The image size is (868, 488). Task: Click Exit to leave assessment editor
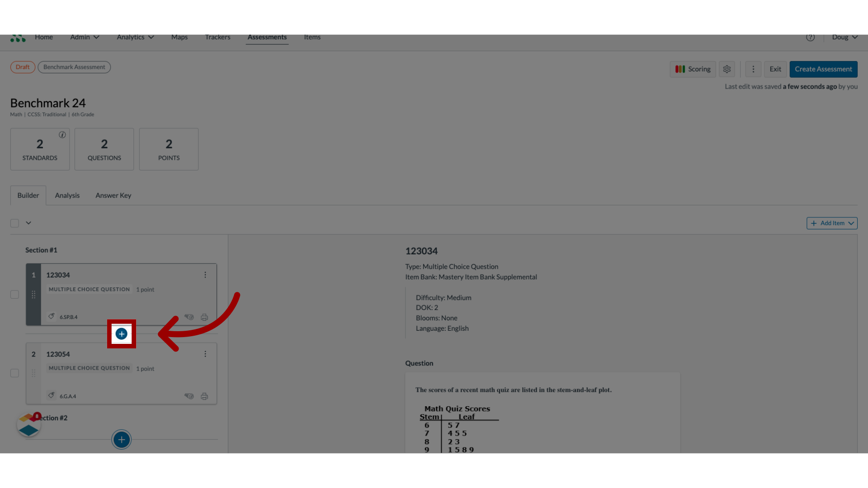pyautogui.click(x=775, y=69)
